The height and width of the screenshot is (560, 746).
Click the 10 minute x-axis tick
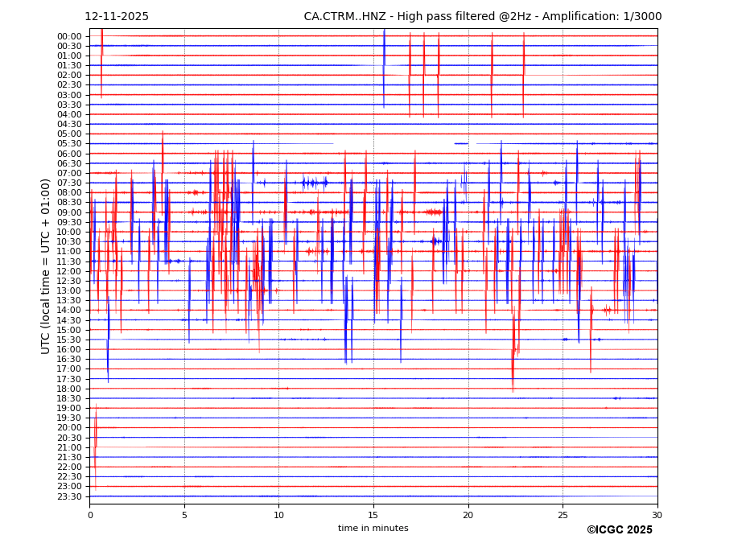278,515
